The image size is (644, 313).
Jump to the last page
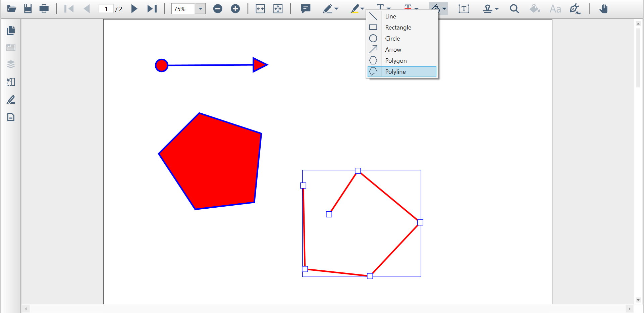coord(152,9)
